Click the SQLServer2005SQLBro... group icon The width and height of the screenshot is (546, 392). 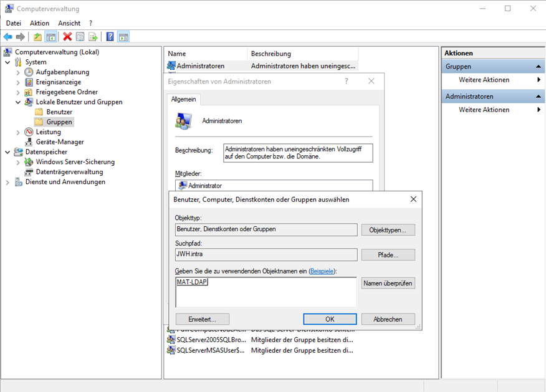(171, 340)
